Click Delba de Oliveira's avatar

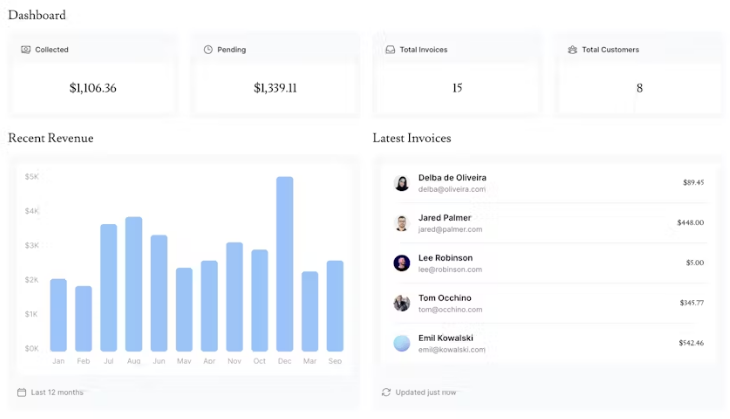coord(401,183)
